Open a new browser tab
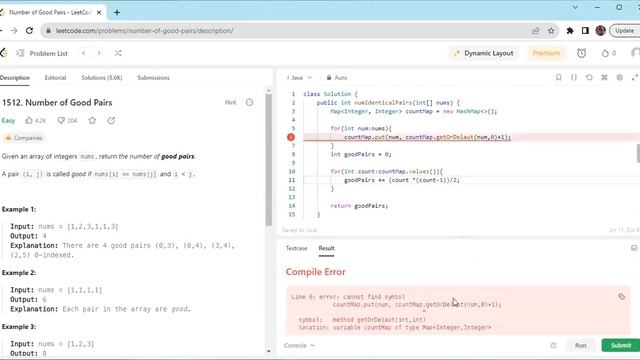The height and width of the screenshot is (360, 640). (x=117, y=12)
